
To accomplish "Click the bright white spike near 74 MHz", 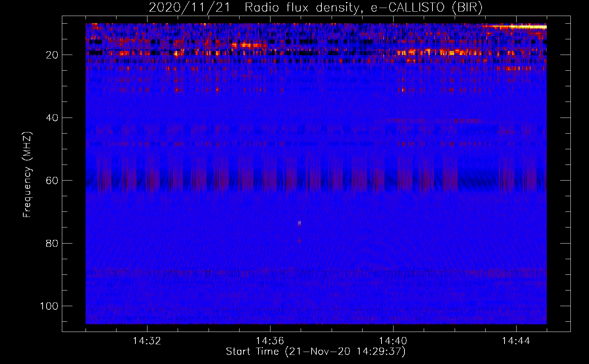I will [299, 223].
